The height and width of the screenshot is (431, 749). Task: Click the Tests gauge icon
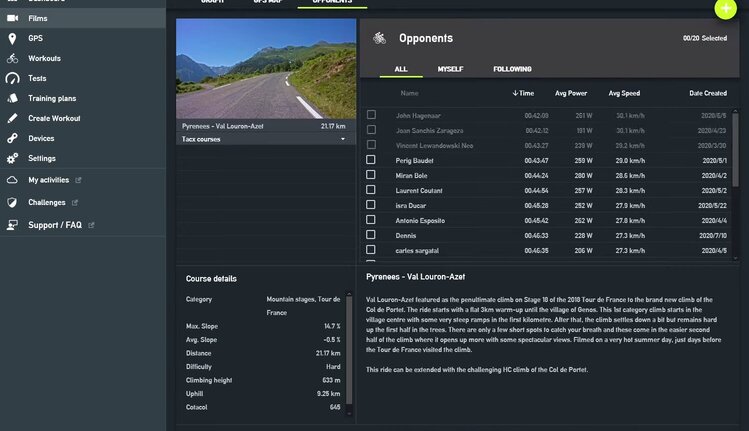pos(12,78)
